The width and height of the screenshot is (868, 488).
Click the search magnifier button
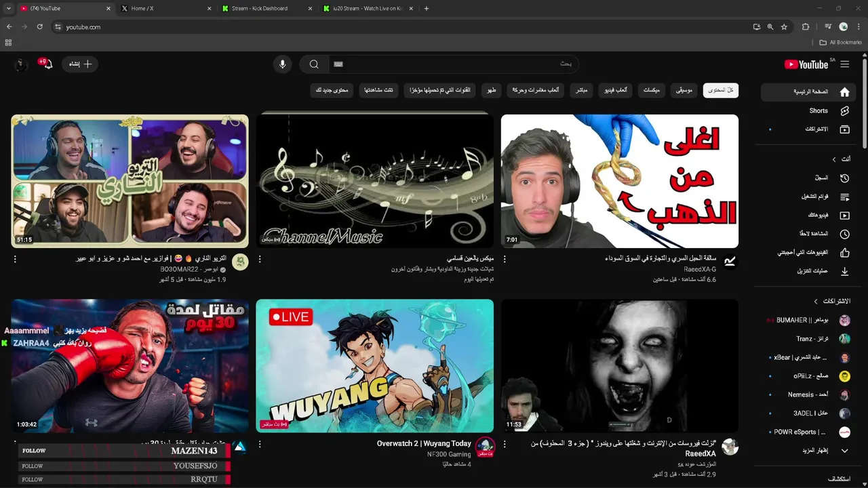tap(314, 64)
